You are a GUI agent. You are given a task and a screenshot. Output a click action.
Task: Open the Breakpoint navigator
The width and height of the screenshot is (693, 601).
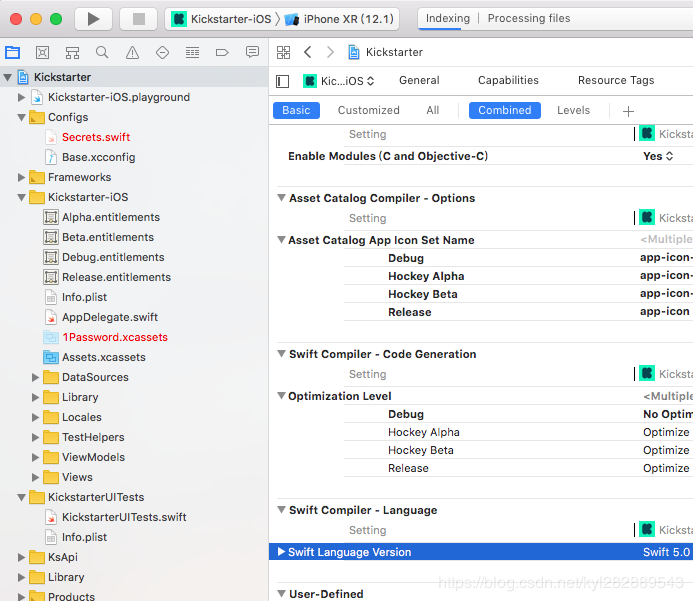[222, 53]
